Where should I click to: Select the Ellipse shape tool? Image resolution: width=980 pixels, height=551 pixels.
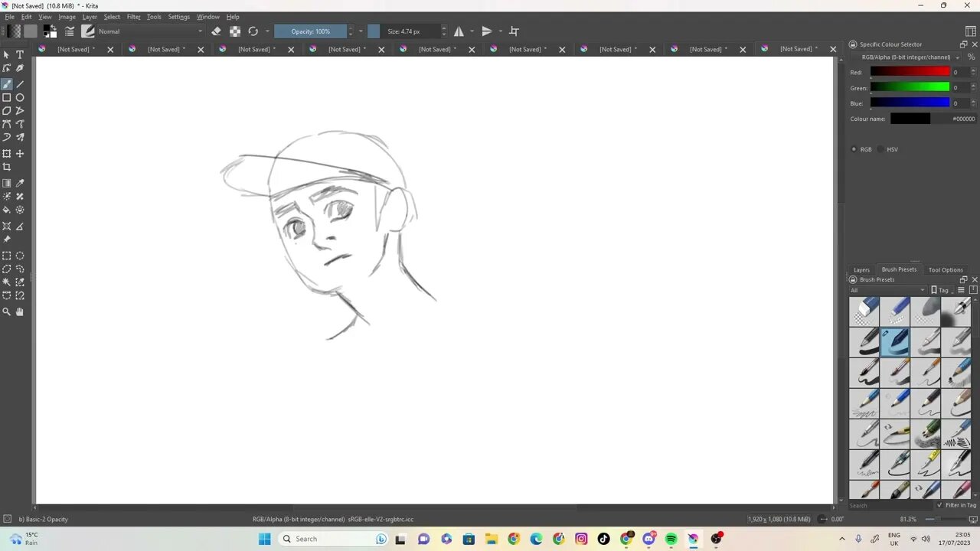coord(20,97)
